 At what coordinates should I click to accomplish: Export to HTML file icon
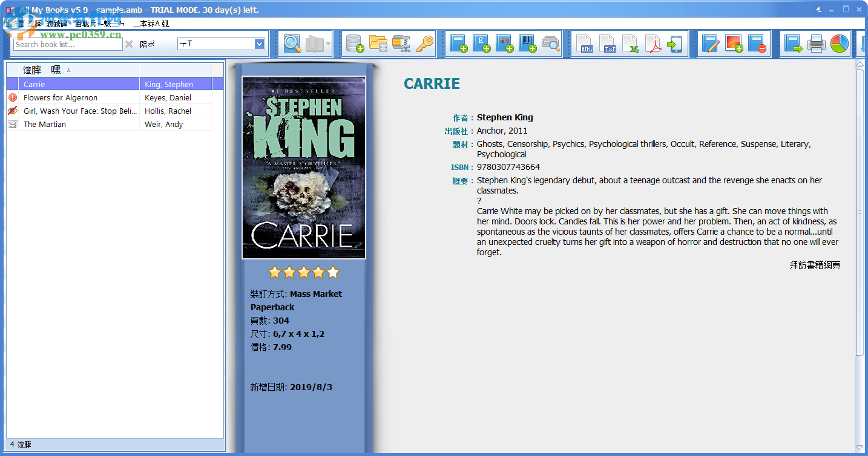pos(585,44)
